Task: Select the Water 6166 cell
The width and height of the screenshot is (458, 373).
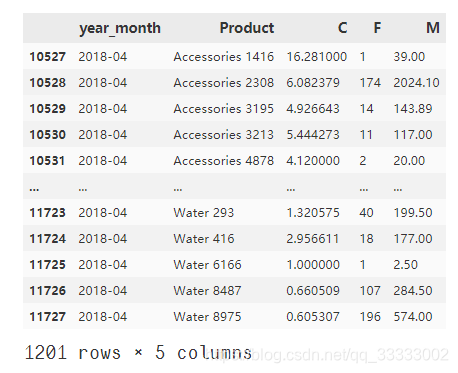Action: pos(207,265)
